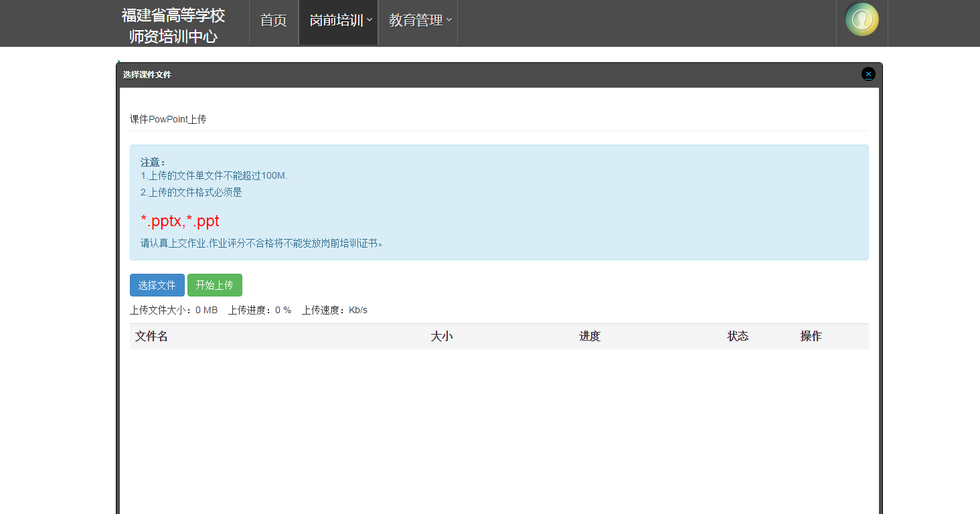Click the green 开始上传 button
The image size is (980, 514).
[214, 285]
